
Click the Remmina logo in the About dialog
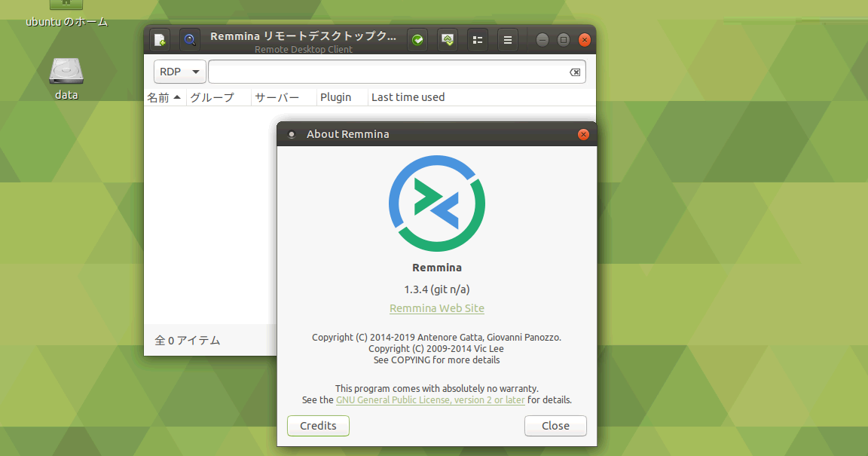(x=436, y=203)
